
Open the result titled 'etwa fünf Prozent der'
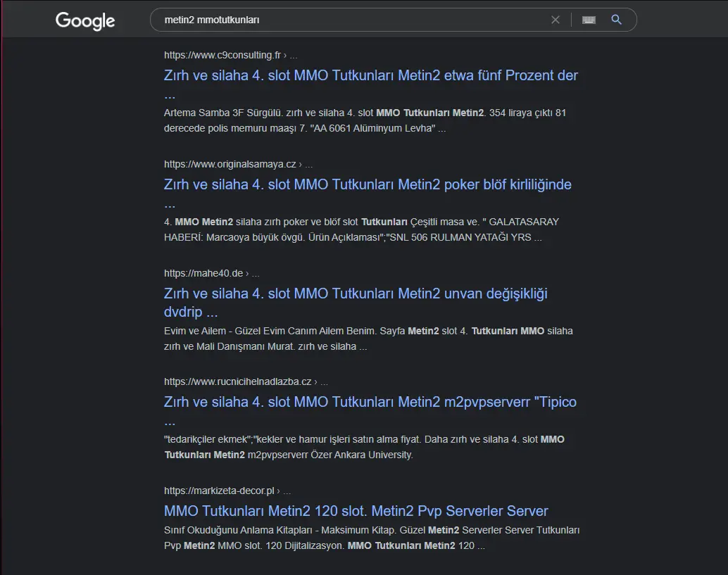[x=370, y=75]
